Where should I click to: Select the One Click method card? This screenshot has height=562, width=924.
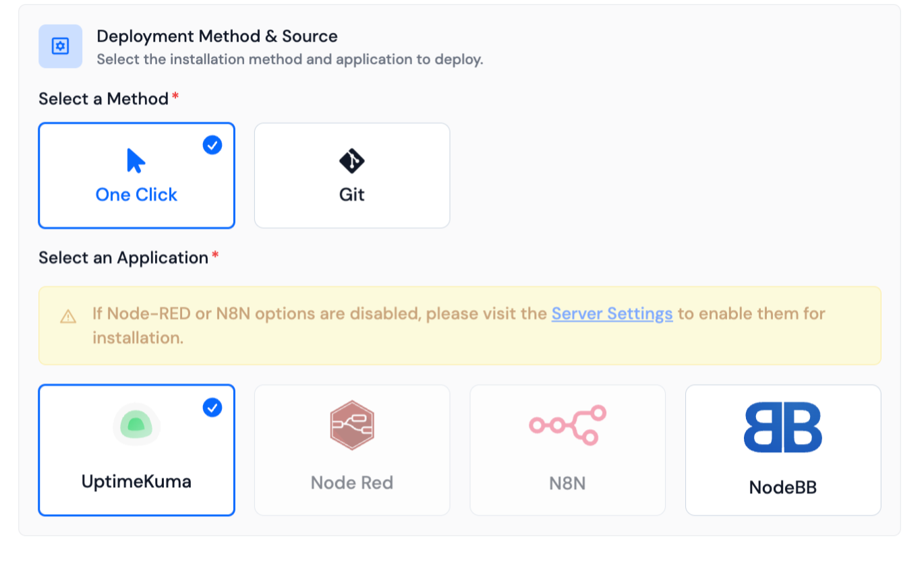136,175
